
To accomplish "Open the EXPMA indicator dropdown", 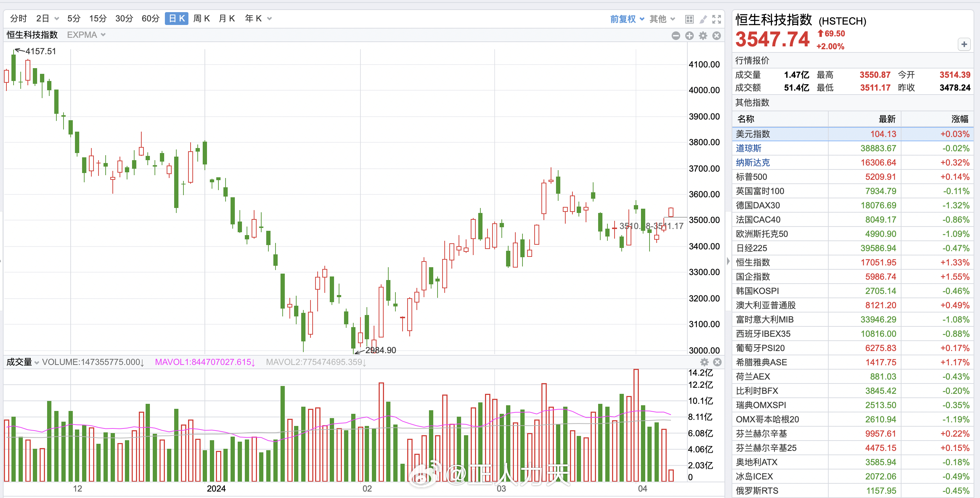I will click(x=86, y=35).
